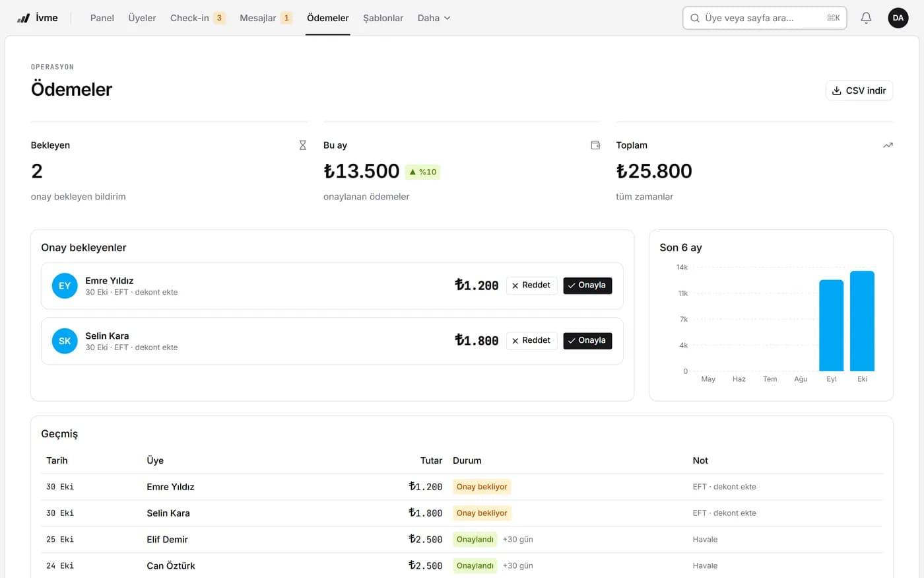Click the İvme logo icon
This screenshot has width=924, height=578.
[23, 18]
